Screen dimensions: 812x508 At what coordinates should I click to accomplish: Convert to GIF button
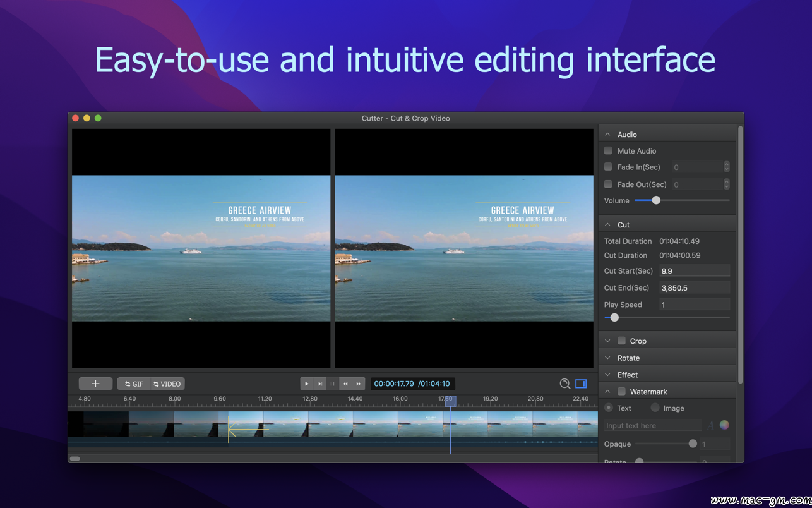tap(134, 384)
